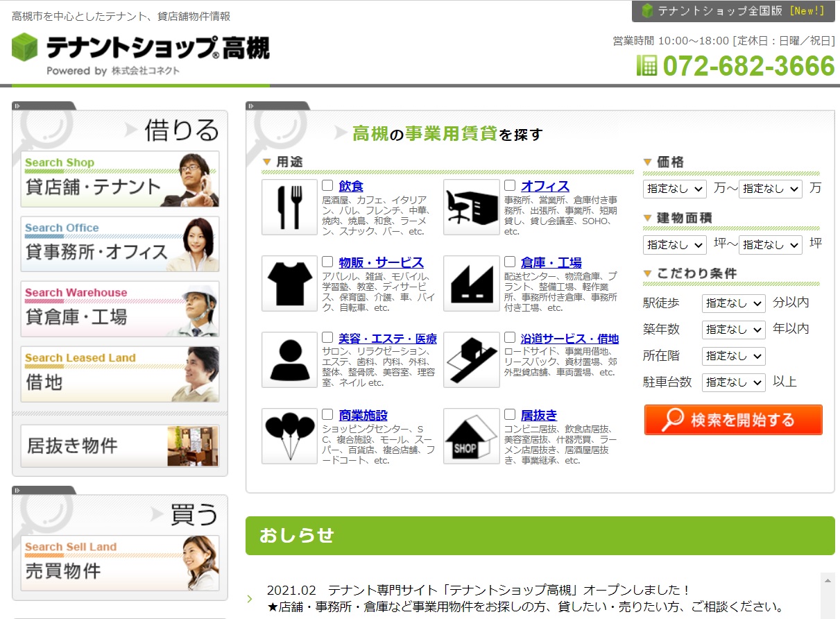Enable the オフィス checkbox
Screen dimensions: 840x619
tap(510, 186)
